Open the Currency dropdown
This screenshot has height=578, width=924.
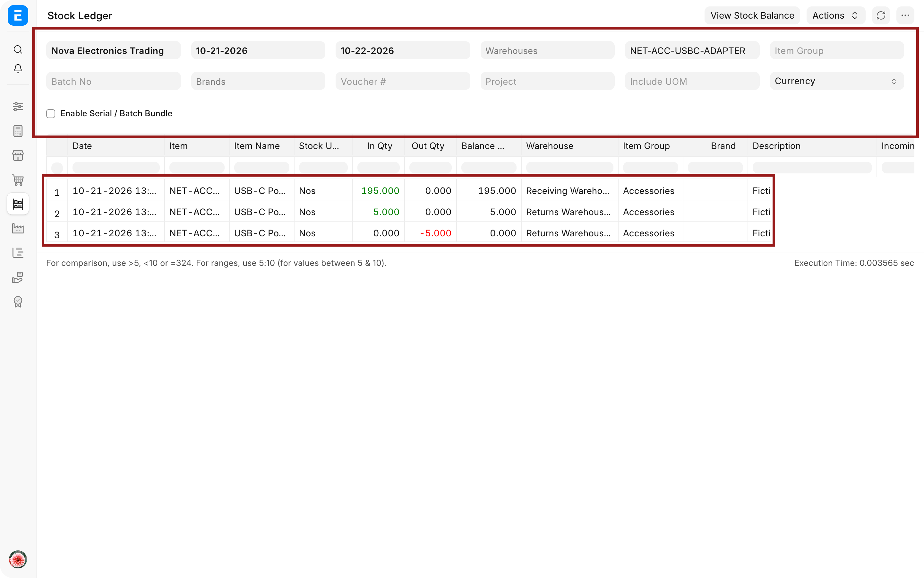click(836, 81)
